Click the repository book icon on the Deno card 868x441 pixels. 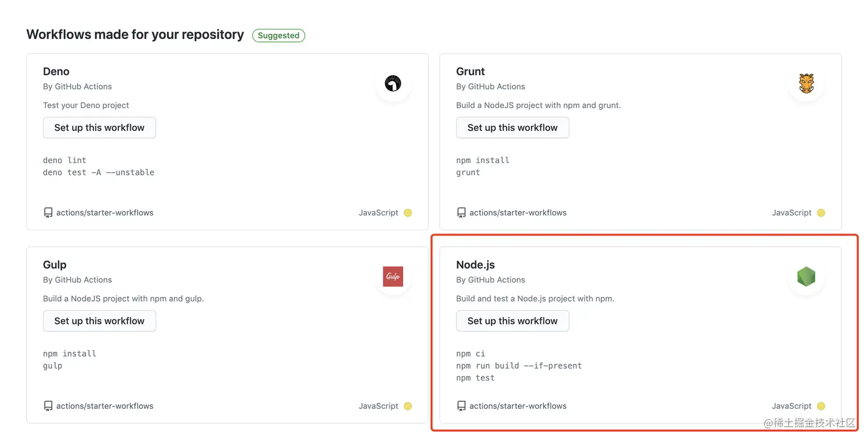[x=48, y=212]
